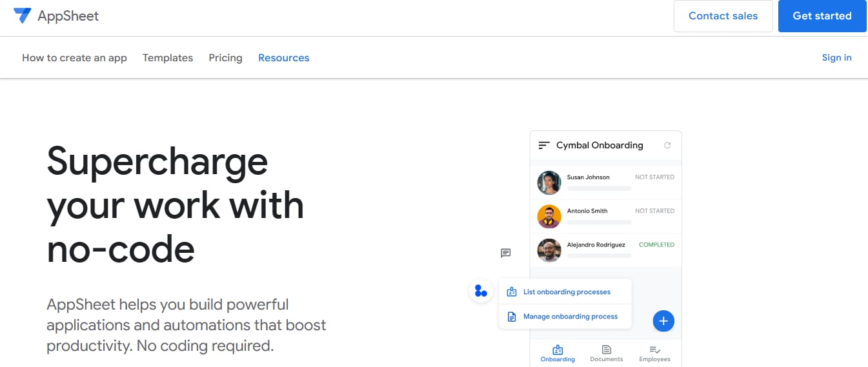Click NOT STARTED status for Antonio Smith

click(654, 211)
